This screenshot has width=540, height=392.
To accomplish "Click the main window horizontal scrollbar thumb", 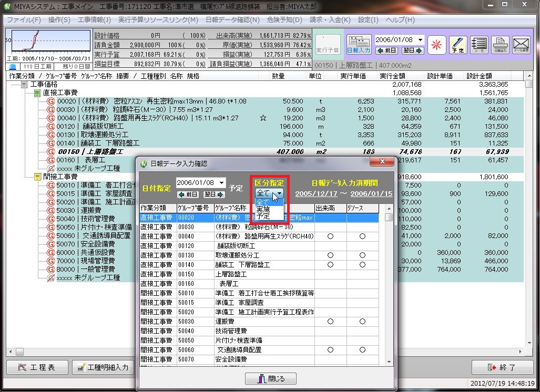I will click(x=19, y=352).
